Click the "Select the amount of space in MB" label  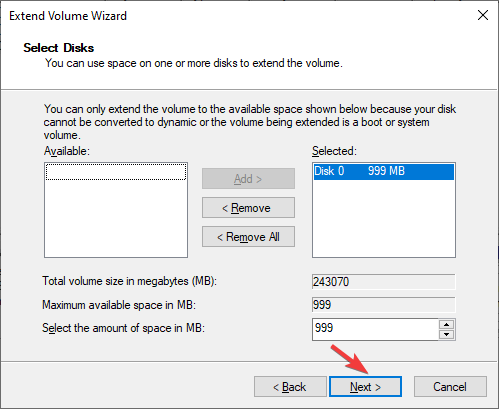click(123, 328)
